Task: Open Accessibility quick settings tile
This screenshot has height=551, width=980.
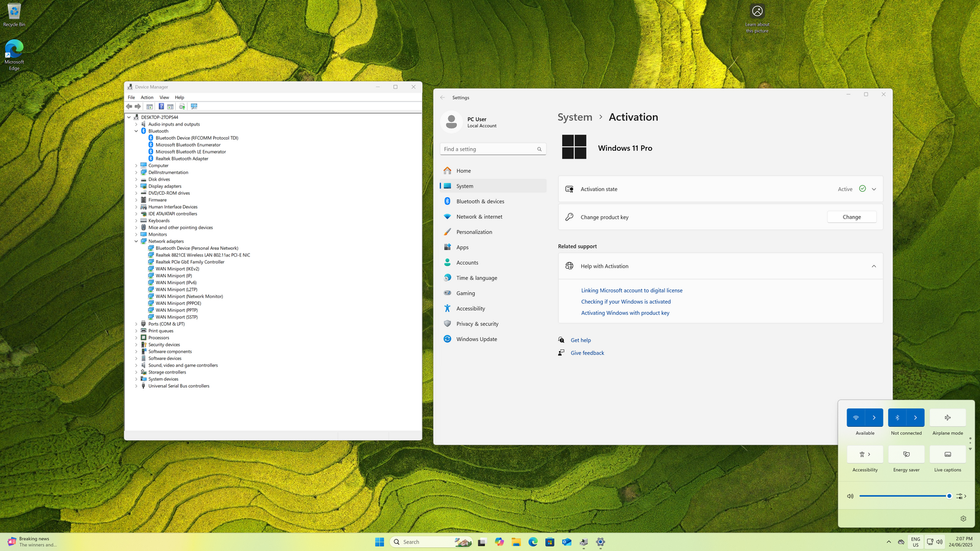Action: [865, 454]
